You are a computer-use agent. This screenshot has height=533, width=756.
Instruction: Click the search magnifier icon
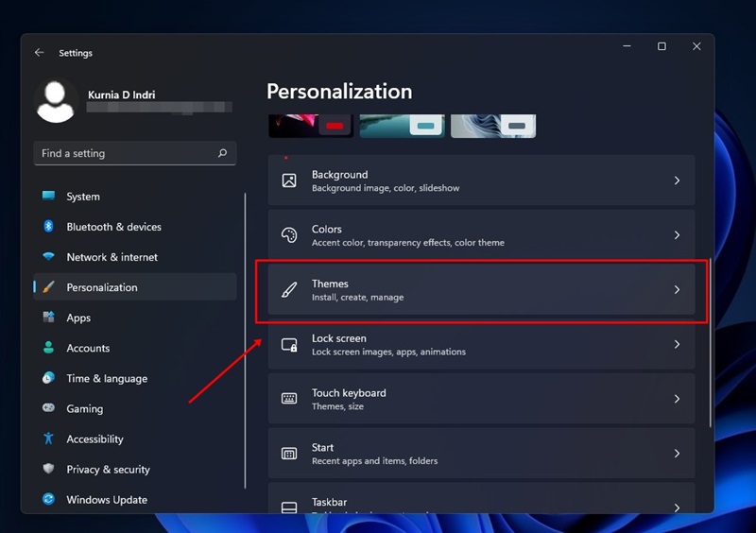point(222,153)
